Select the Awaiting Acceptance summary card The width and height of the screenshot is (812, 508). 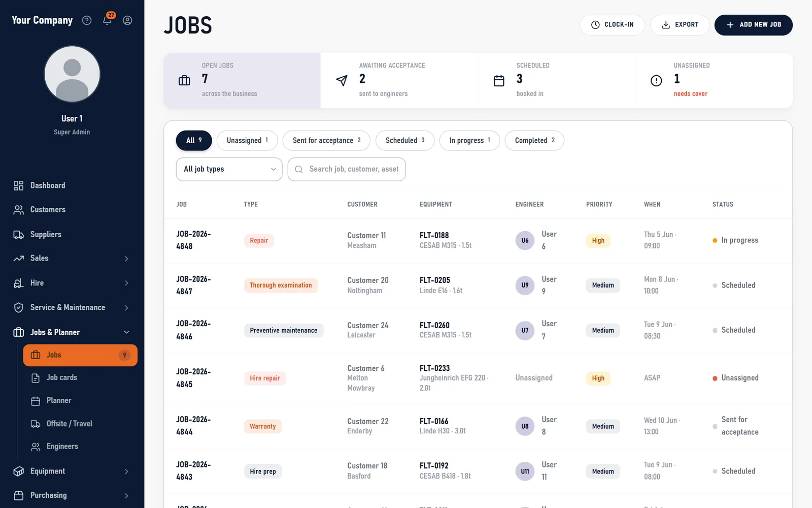point(399,80)
